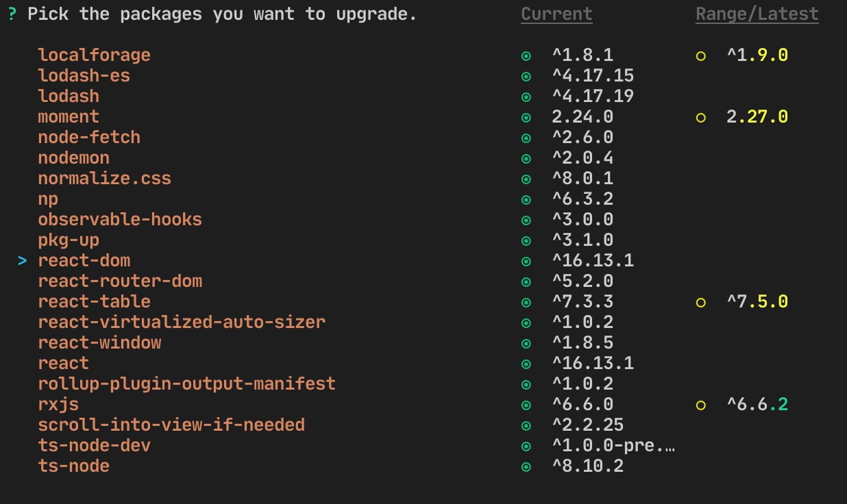Keep rxjs at current ^6.6.0
This screenshot has width=847, height=504.
click(x=526, y=405)
